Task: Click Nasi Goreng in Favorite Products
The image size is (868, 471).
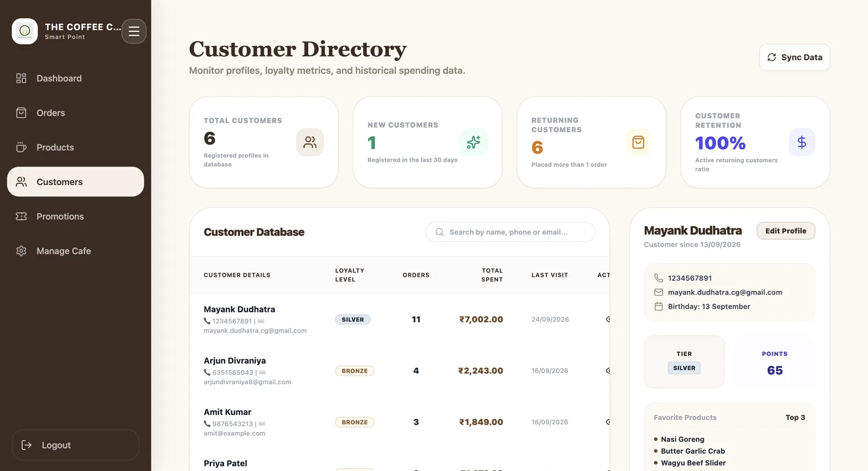Action: click(x=682, y=440)
